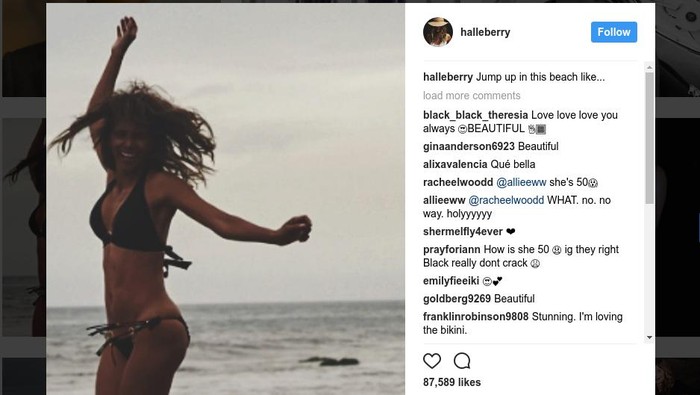
Task: Open the halleberry username in header
Action: pos(485,32)
